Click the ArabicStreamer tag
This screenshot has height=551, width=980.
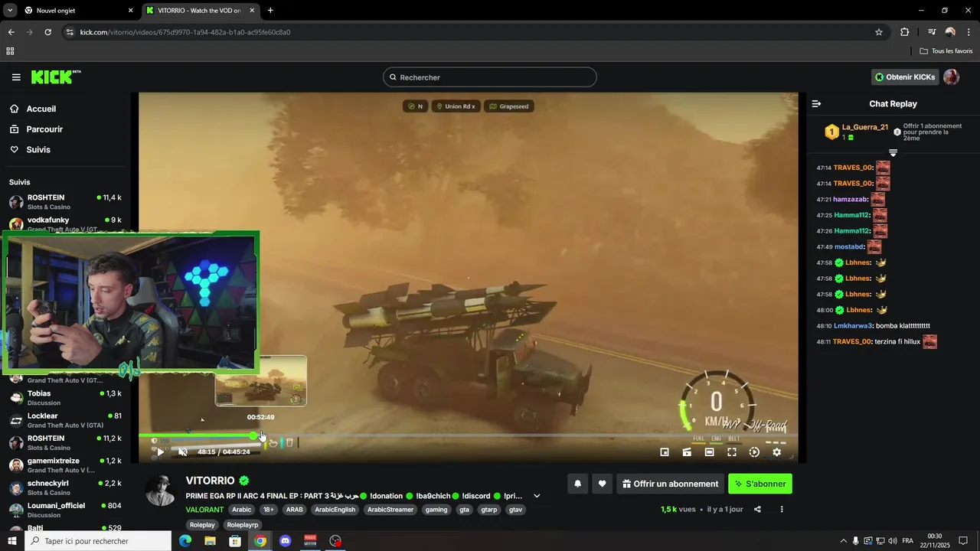390,510
